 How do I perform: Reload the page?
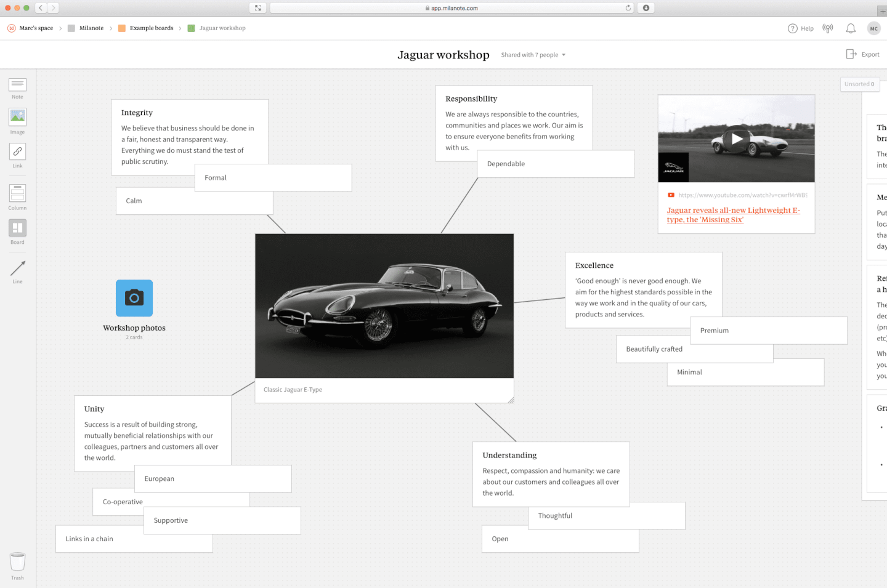[x=628, y=8]
